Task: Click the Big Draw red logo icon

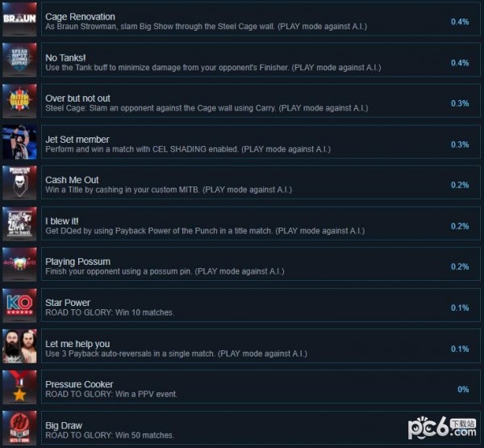Action: [x=19, y=429]
